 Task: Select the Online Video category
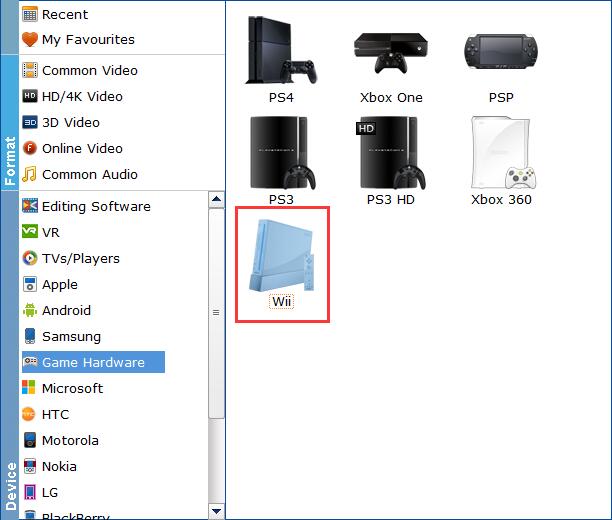(x=82, y=149)
